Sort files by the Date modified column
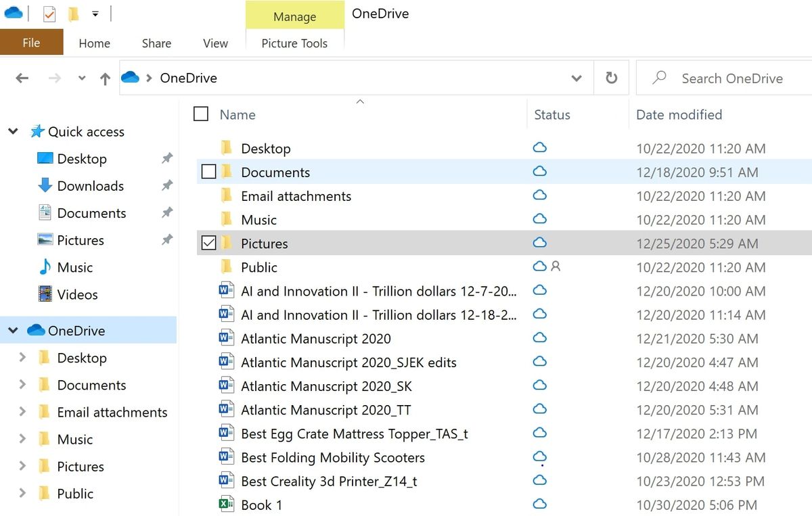812x516 pixels. click(x=679, y=114)
